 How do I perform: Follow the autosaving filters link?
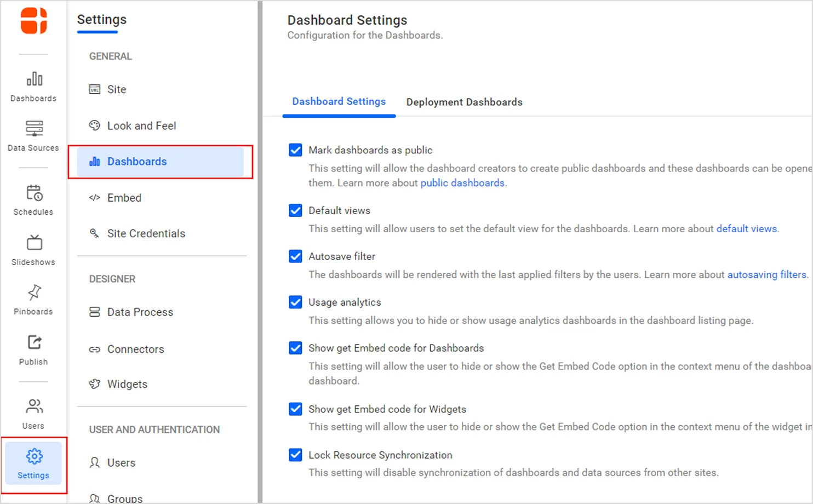click(x=767, y=274)
